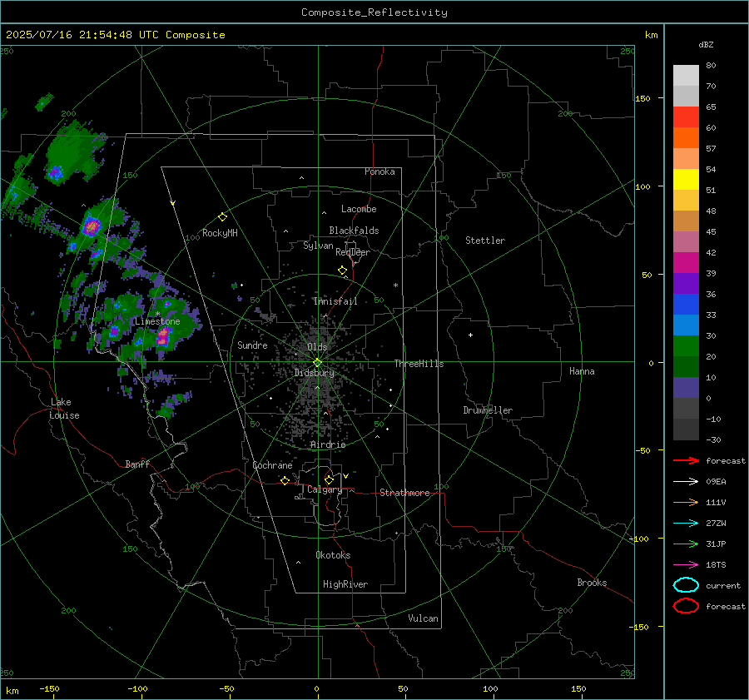Click the Airdrie label
This screenshot has width=749, height=700.
point(328,444)
